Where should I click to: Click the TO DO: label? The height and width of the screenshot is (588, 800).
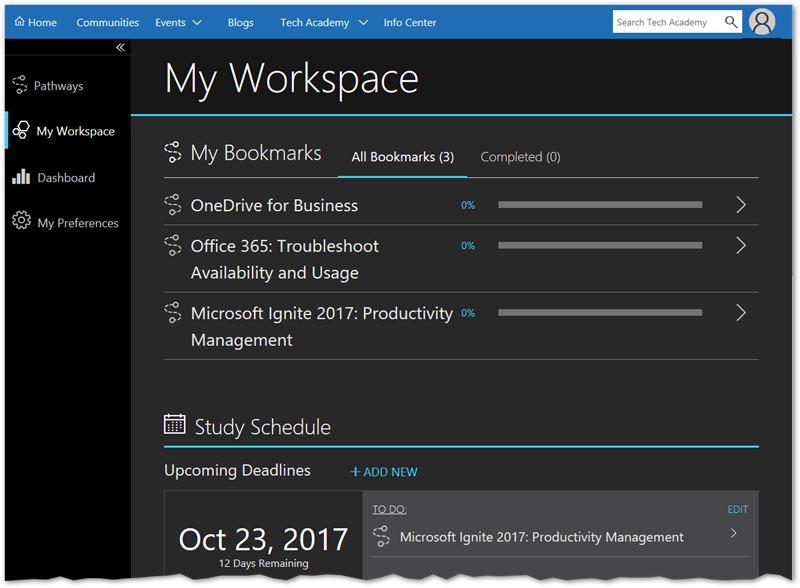(x=389, y=509)
